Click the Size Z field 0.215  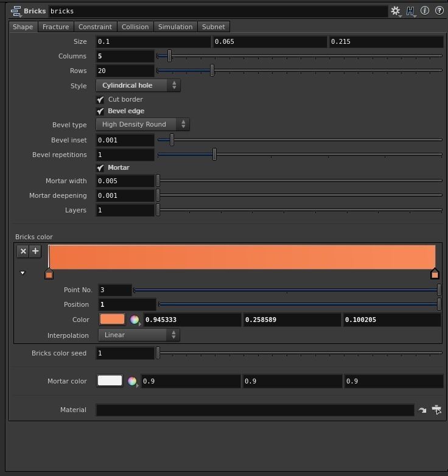point(387,41)
